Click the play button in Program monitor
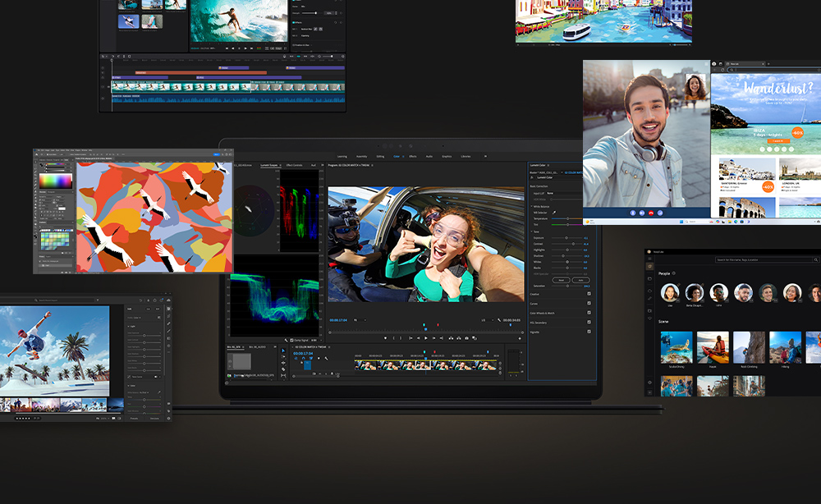This screenshot has height=504, width=821. click(426, 338)
